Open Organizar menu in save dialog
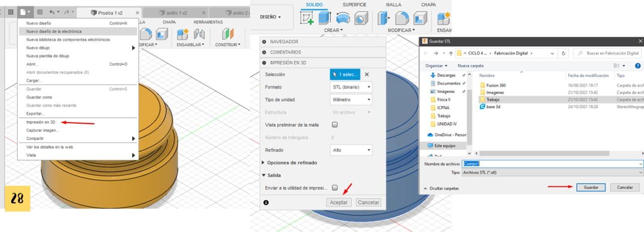 tap(436, 66)
